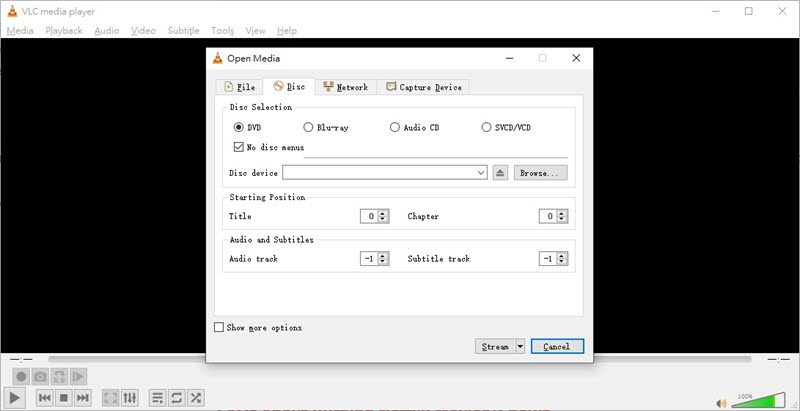
Task: Decrease the Title spinner value
Action: [x=383, y=219]
